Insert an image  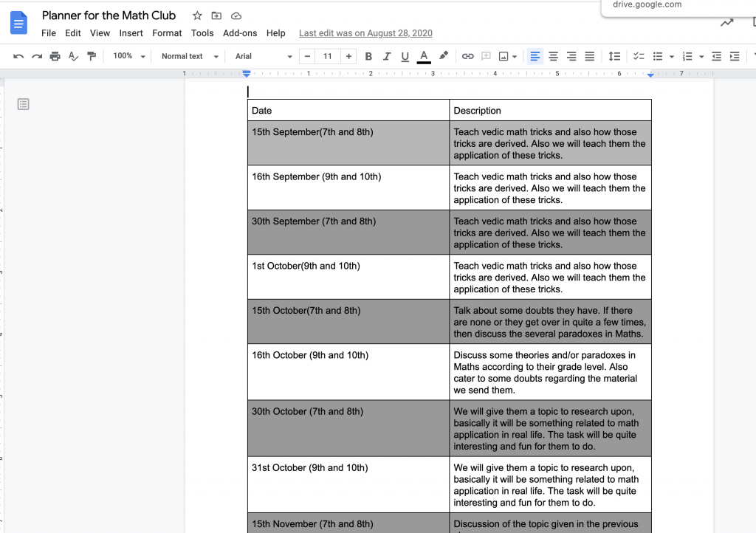504,56
